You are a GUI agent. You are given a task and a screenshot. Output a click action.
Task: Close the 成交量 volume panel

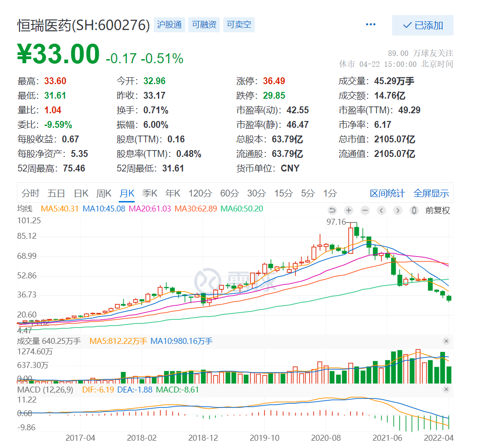pos(446,341)
